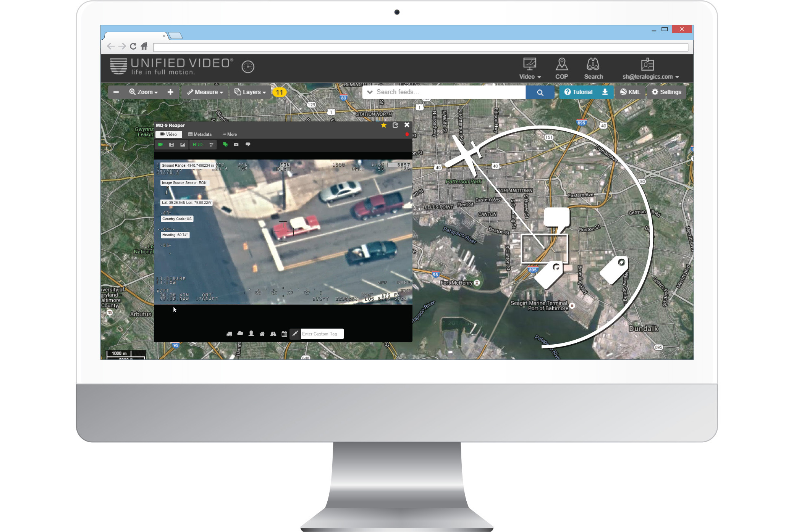Open the Search binoculars item
Screen dimensions: 794x532
[x=593, y=69]
